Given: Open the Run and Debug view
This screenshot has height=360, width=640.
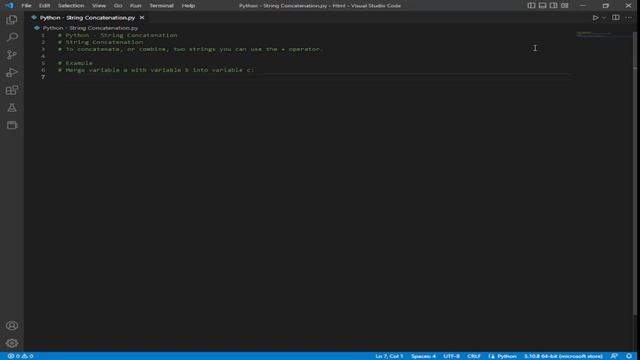Looking at the screenshot, I should pyautogui.click(x=12, y=73).
